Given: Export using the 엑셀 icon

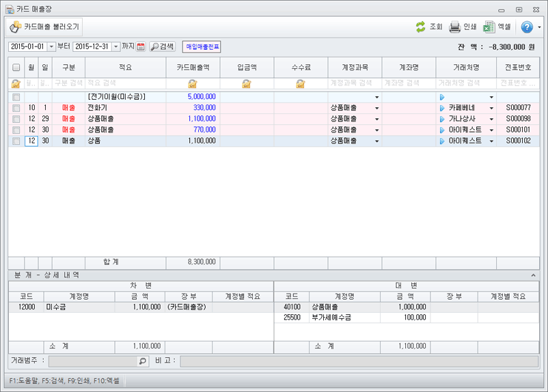Looking at the screenshot, I should (x=489, y=27).
